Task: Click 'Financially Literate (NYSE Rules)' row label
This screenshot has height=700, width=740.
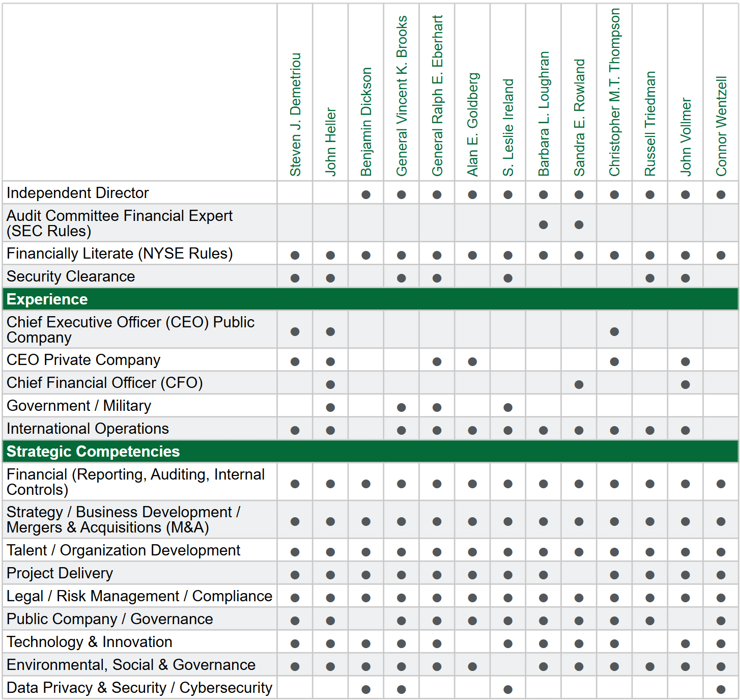Action: [x=120, y=254]
